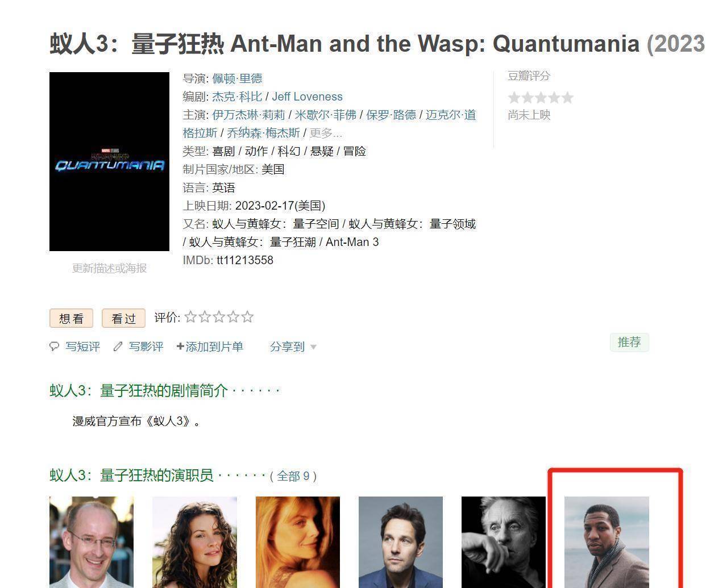Open actor link 米歇尔·菲佛

point(325,115)
